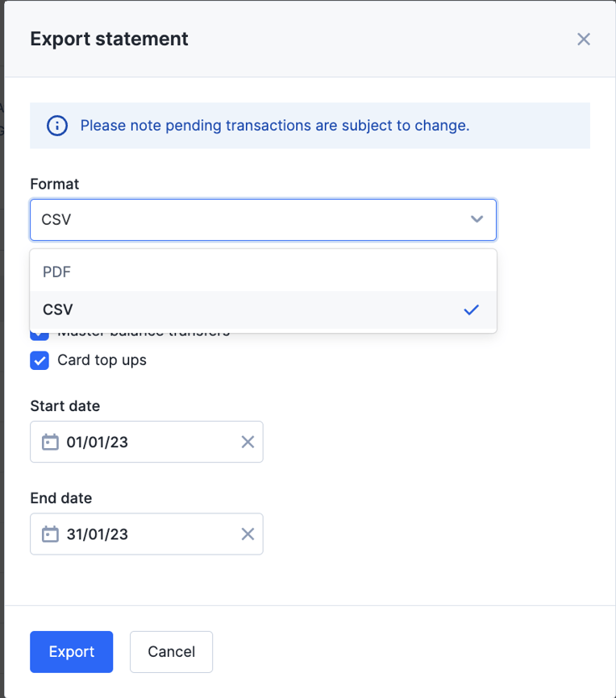Image resolution: width=616 pixels, height=698 pixels.
Task: Click the pending transactions notice banner
Action: 310,125
